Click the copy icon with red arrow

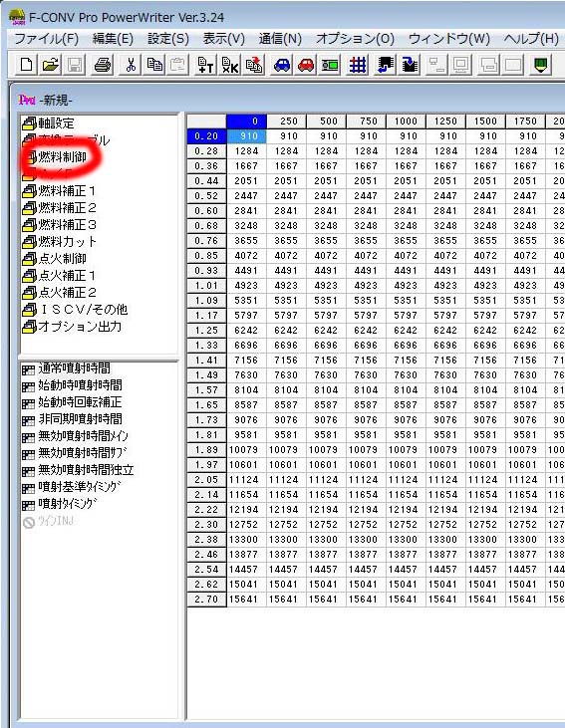coord(254,65)
